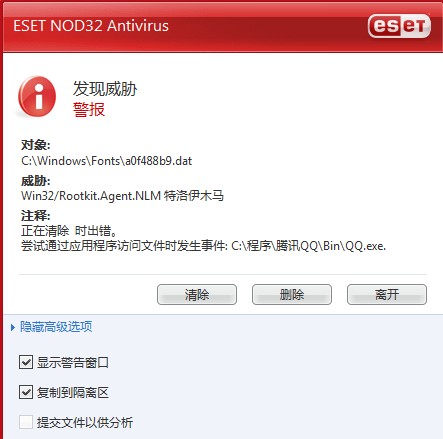Click the 对象: field label
Screen dimensions: 443x439
coord(36,145)
